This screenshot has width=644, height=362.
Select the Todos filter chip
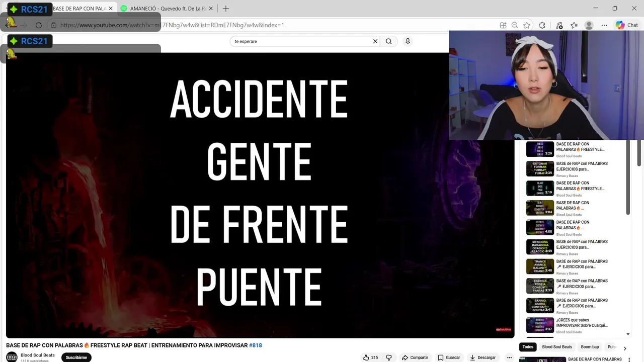[x=528, y=347]
